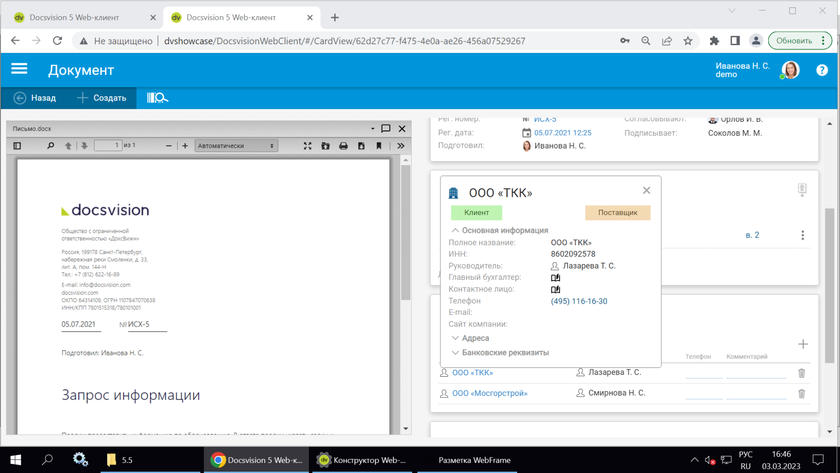840x473 pixels.
Task: Click the bookmark icon in viewer toolbar
Action: click(x=379, y=146)
